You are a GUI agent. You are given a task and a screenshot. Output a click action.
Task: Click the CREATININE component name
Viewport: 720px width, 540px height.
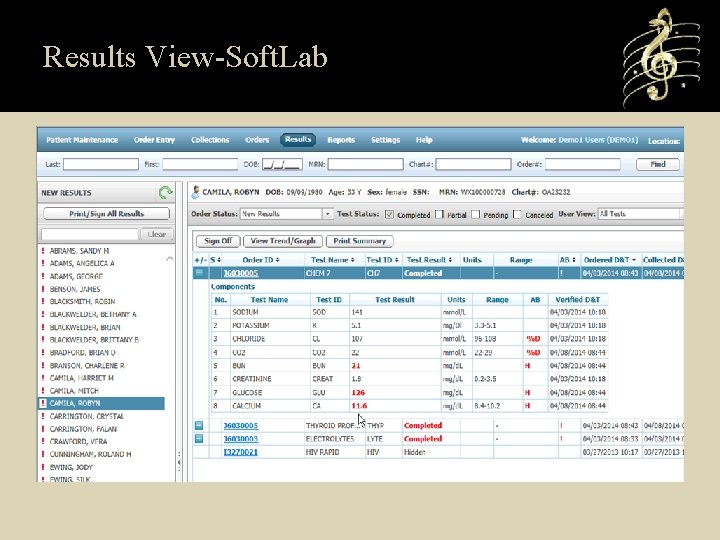(x=252, y=379)
